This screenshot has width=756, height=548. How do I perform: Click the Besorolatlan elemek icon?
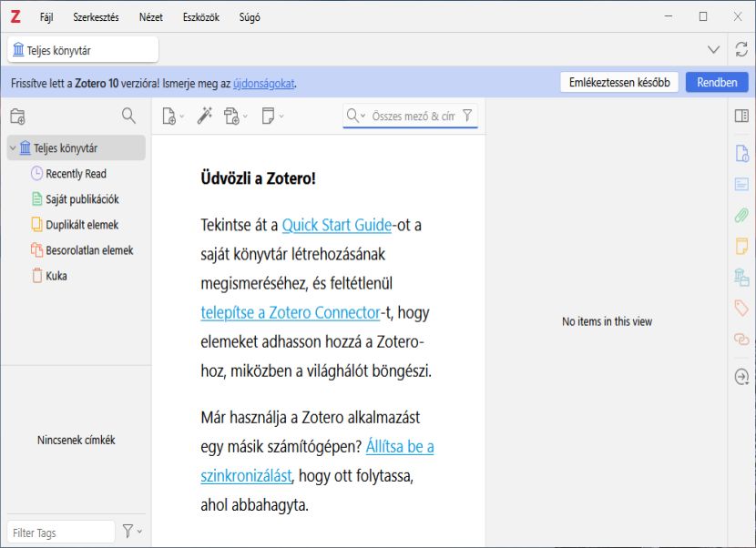tap(36, 249)
